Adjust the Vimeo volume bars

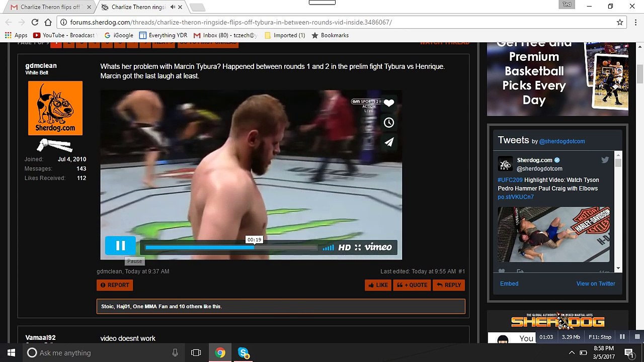(328, 247)
